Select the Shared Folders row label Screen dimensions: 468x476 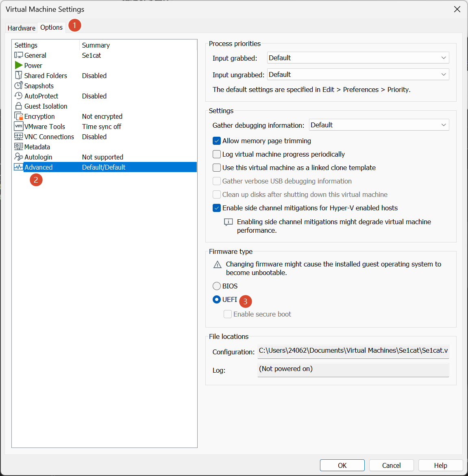click(46, 76)
